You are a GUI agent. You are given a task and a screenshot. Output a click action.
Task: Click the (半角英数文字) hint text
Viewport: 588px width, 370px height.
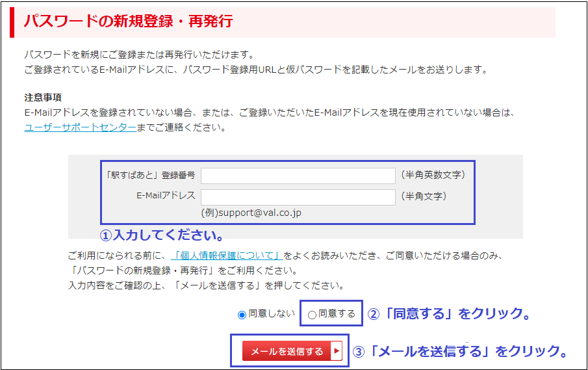tap(433, 175)
